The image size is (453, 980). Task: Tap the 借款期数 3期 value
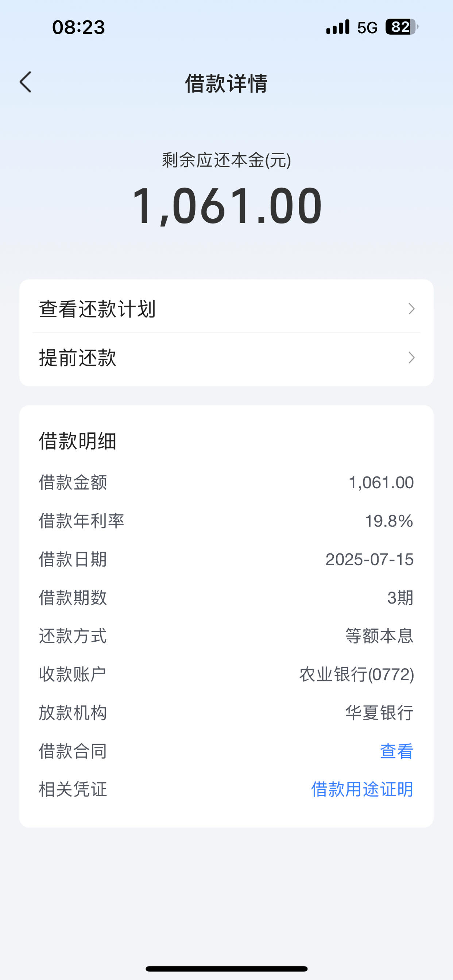(x=400, y=598)
